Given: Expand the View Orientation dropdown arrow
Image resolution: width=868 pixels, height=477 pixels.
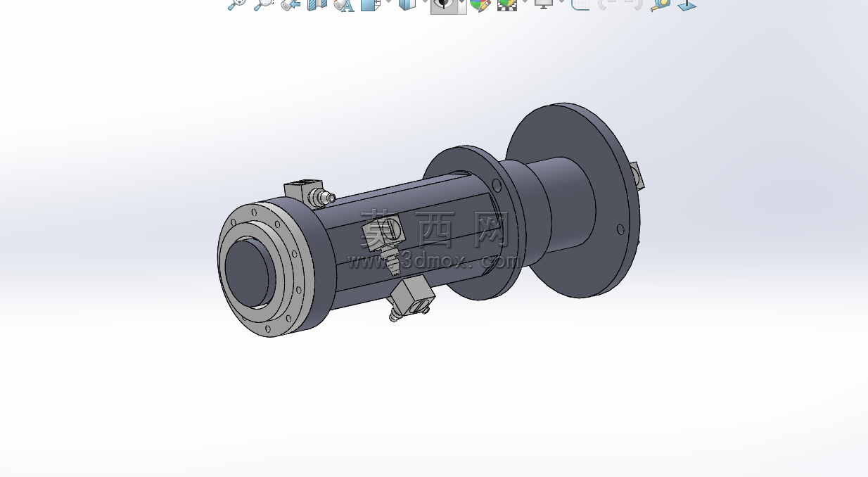Looking at the screenshot, I should 388,3.
